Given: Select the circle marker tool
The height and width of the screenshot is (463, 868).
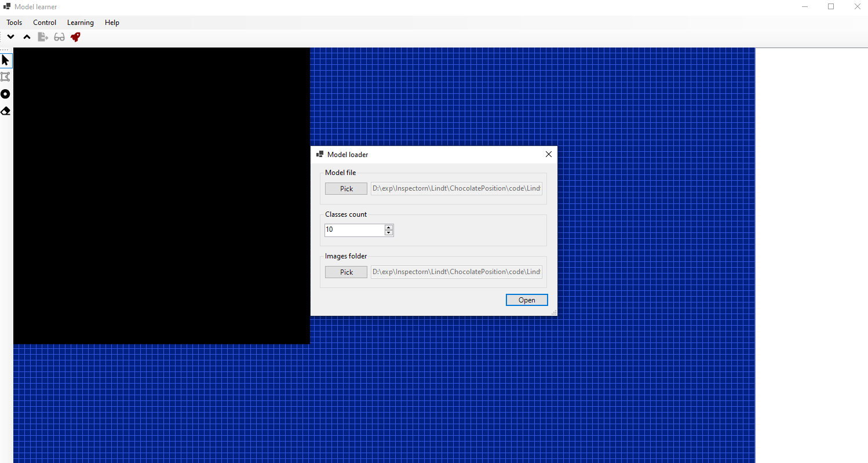Looking at the screenshot, I should [6, 94].
